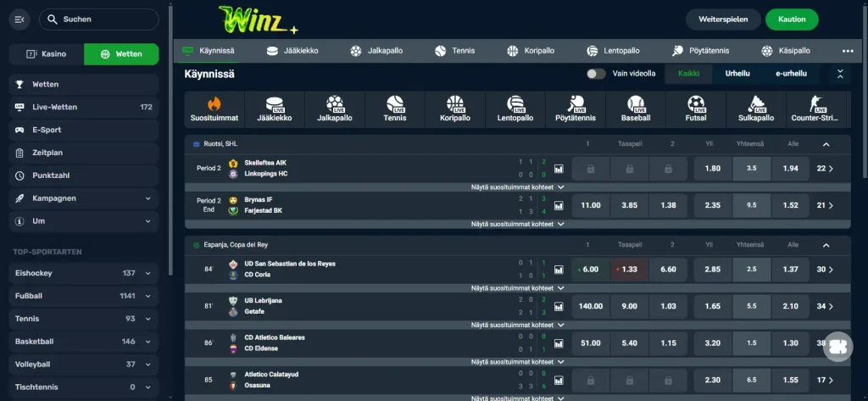868x401 pixels.
Task: Select the Futsal live category icon
Action: click(696, 109)
